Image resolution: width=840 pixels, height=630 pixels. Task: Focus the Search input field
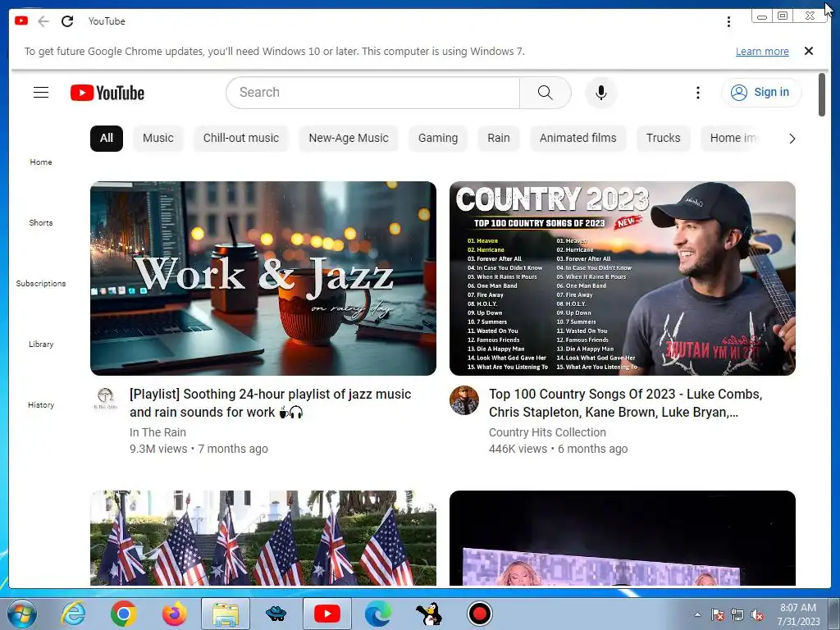click(373, 93)
